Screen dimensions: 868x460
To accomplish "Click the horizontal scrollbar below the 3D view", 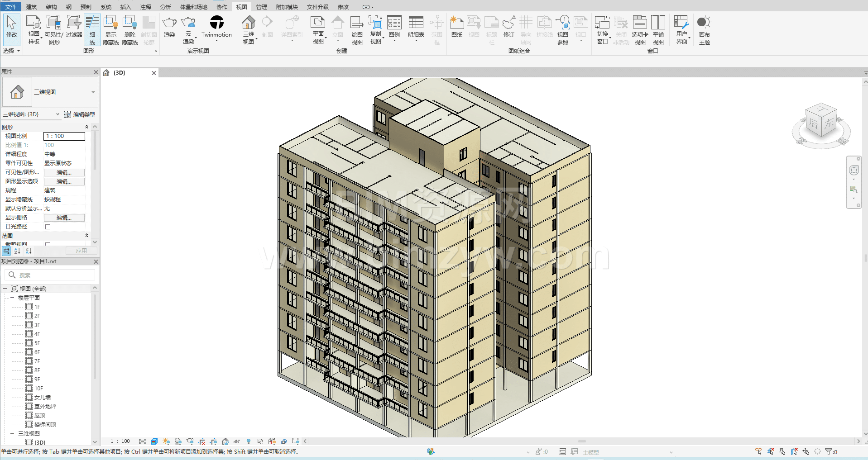I will (582, 441).
